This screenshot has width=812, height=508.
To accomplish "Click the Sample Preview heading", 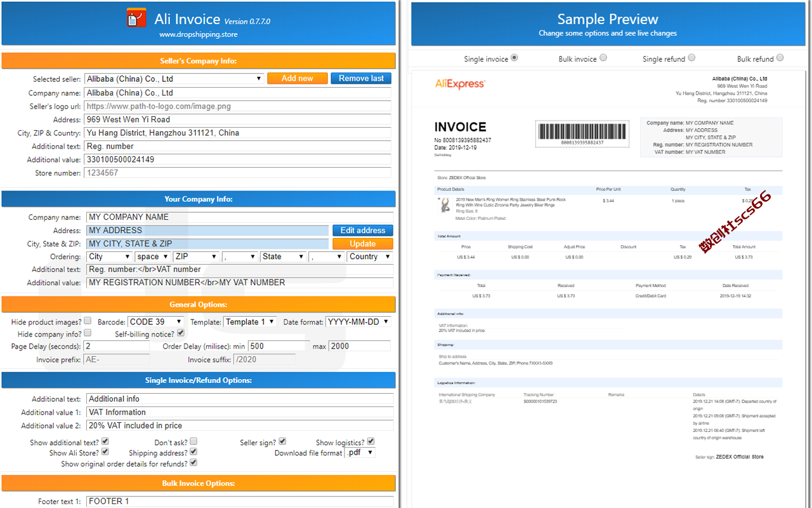I will tap(608, 19).
